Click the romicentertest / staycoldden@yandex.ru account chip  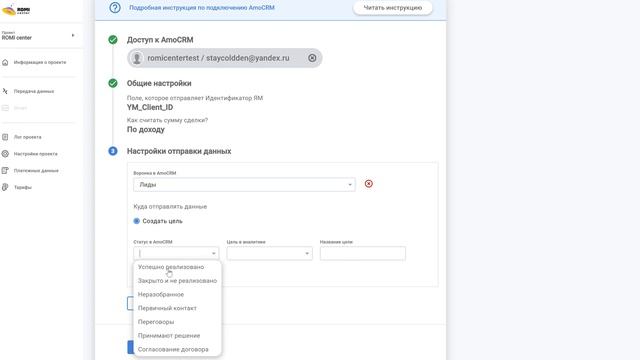point(224,58)
